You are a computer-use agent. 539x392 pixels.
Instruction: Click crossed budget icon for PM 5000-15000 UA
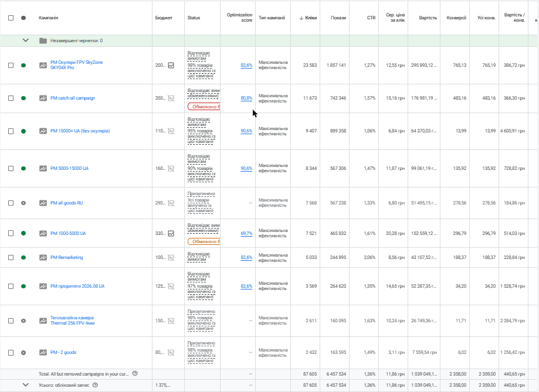[x=171, y=168]
